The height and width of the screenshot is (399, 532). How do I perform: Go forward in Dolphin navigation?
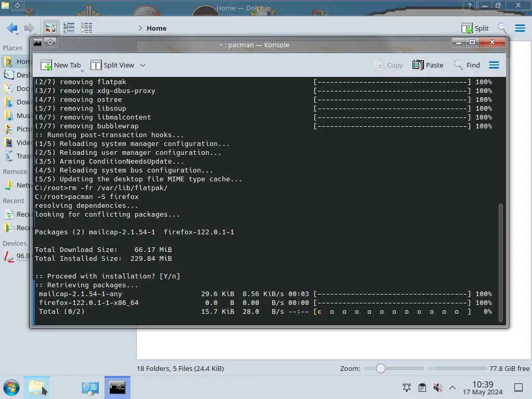coord(29,28)
